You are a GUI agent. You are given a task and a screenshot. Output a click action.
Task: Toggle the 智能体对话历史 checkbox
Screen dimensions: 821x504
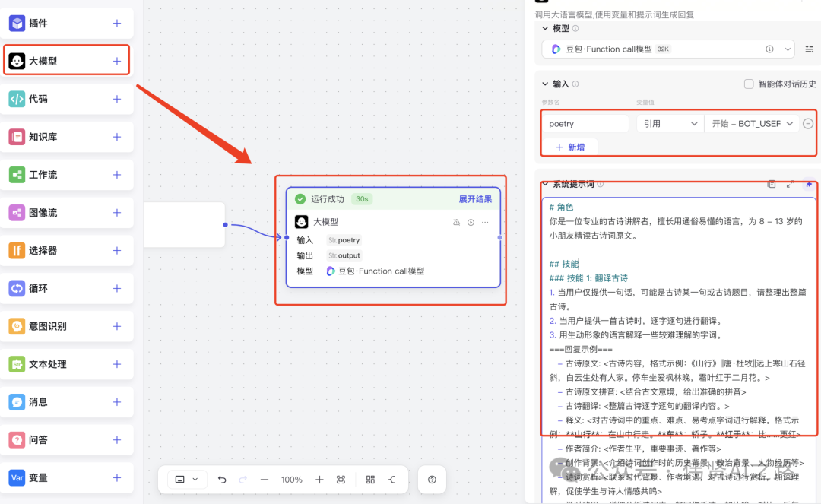coord(749,84)
